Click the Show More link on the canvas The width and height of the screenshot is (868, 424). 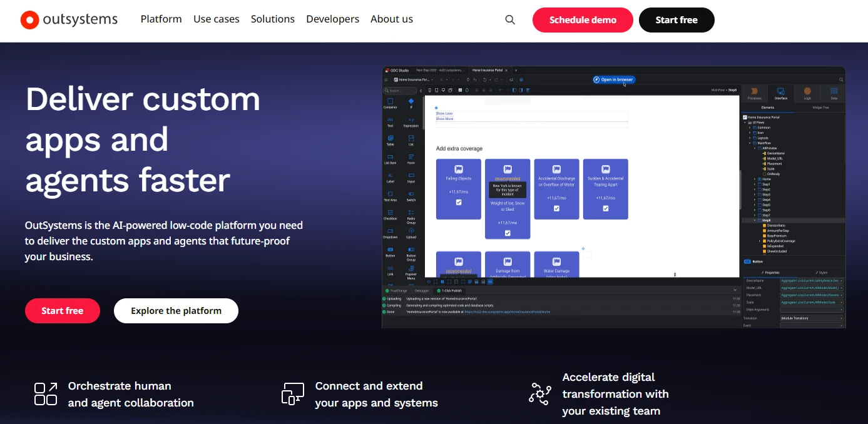444,119
